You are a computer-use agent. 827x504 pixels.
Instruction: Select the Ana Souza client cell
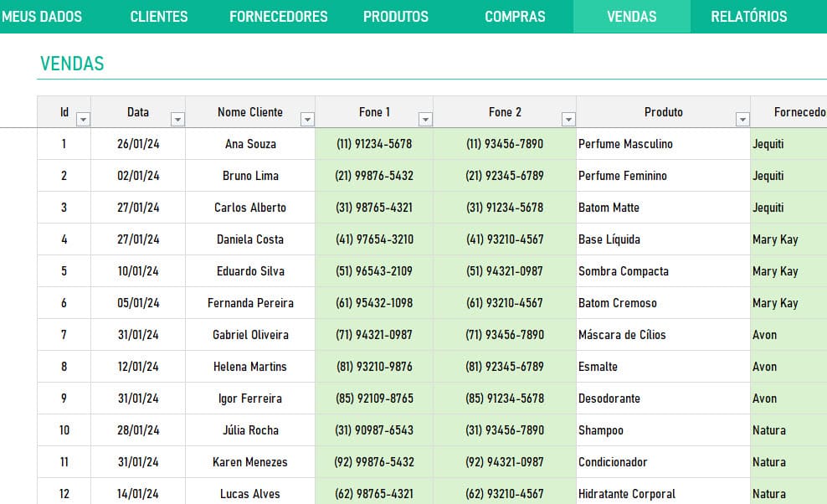point(249,143)
